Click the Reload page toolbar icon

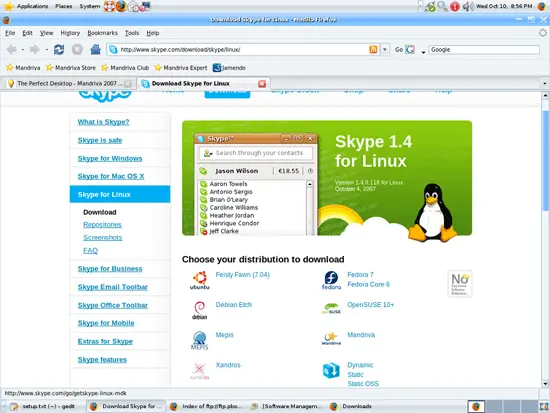(59, 49)
